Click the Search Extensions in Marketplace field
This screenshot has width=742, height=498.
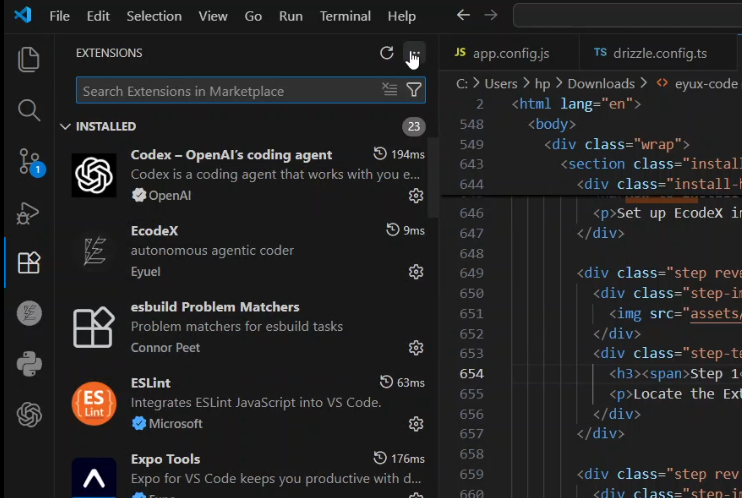click(228, 91)
